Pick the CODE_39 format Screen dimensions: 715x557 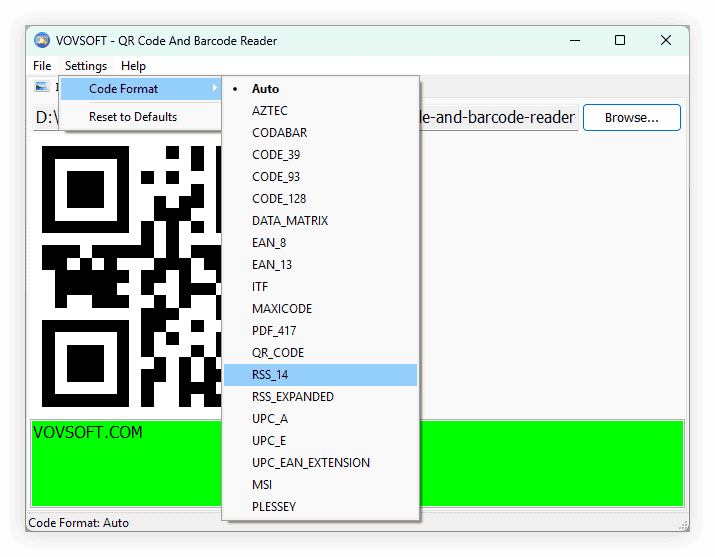(x=321, y=155)
